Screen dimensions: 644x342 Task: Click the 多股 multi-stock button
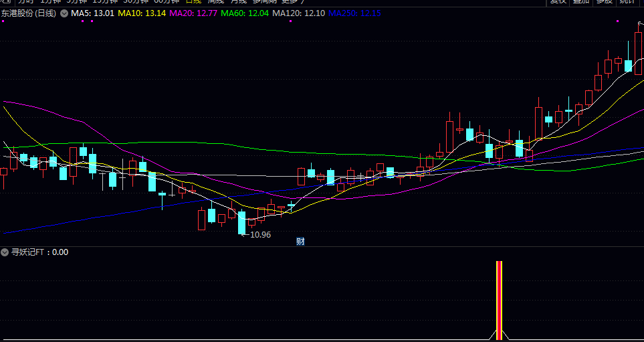coord(604,2)
